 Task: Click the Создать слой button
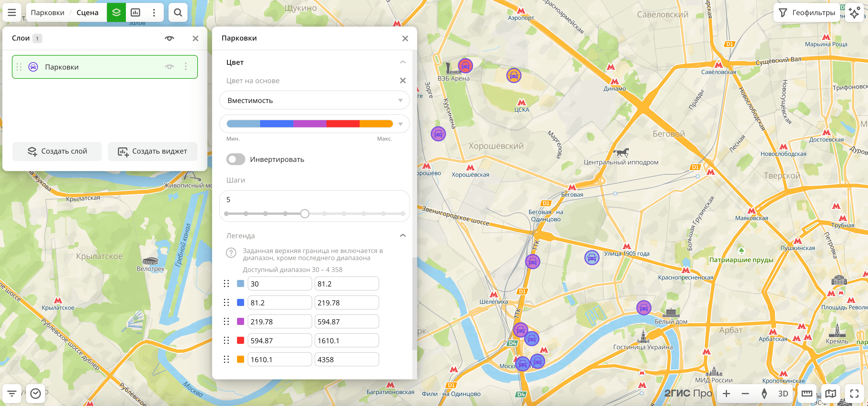pos(57,151)
